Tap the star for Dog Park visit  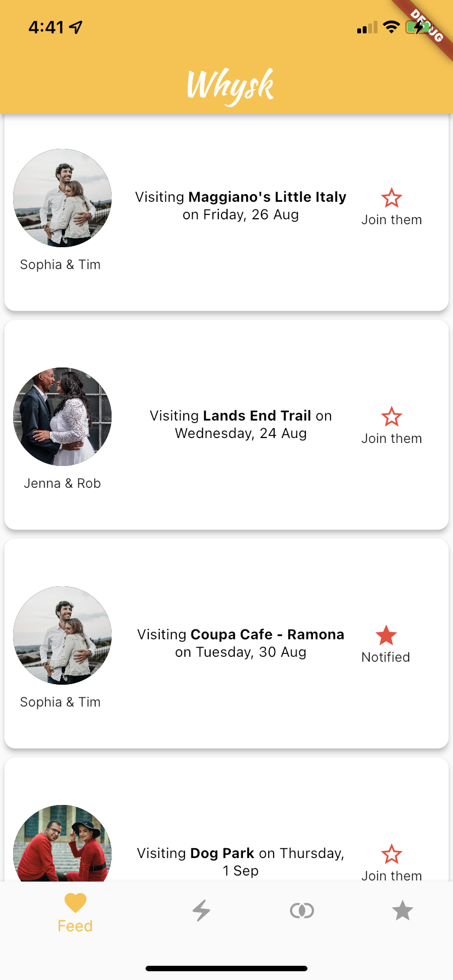(x=392, y=854)
